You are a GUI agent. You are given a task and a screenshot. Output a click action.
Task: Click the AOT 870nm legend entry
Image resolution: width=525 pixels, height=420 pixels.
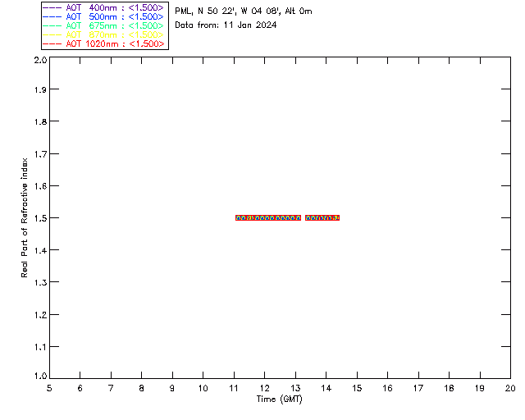103,34
